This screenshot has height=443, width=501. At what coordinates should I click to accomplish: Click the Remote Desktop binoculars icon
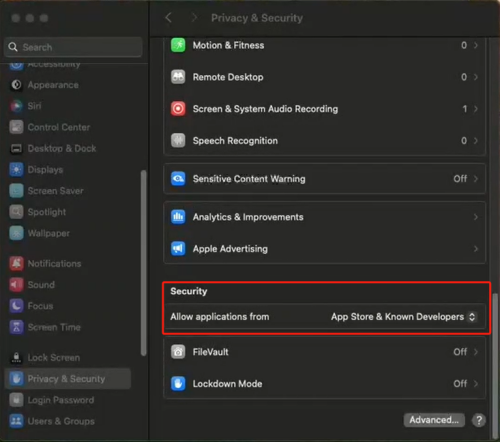[x=178, y=77]
